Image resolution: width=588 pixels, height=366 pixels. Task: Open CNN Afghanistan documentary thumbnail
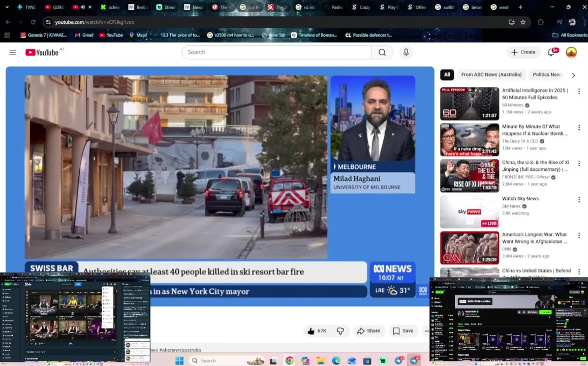pos(470,248)
